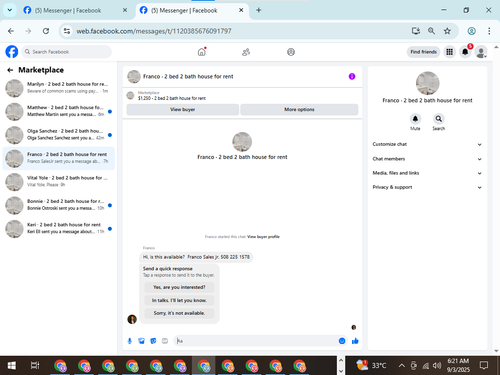Viewport: 500px width, 375px height.
Task: Open the Chrome profile icon
Action: 471,31
